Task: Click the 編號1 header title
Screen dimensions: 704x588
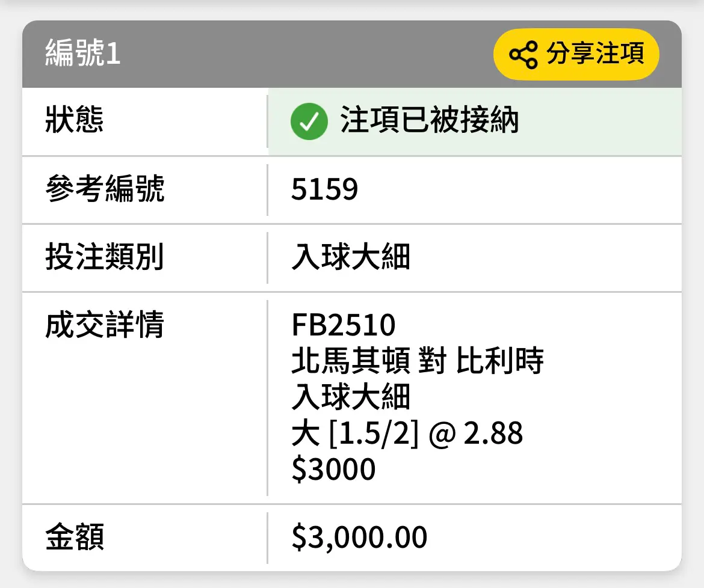Action: 83,53
